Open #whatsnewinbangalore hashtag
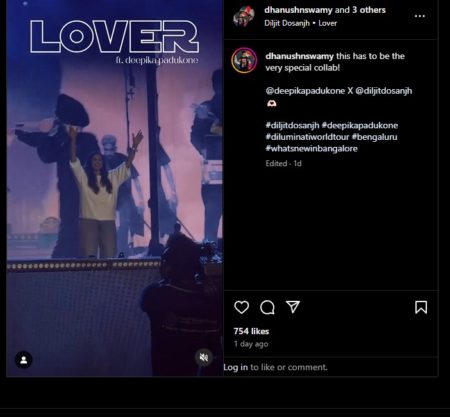The width and height of the screenshot is (450, 417). click(x=312, y=148)
